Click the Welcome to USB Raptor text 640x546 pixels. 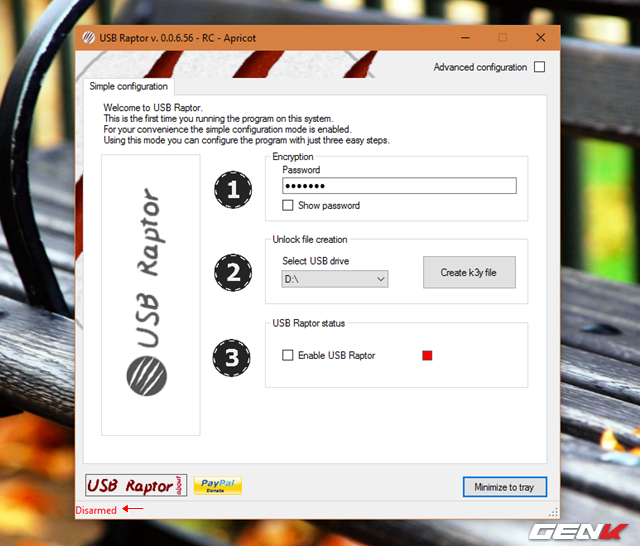[153, 108]
